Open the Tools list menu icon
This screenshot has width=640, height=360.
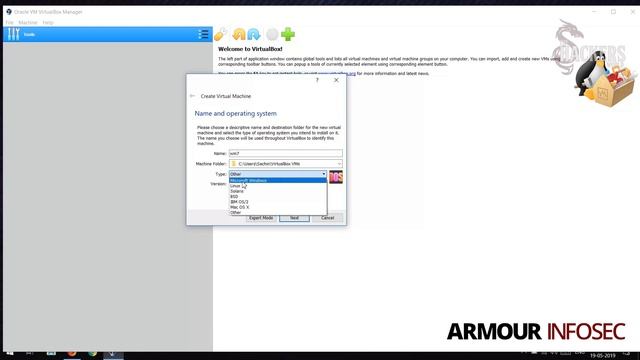[203, 34]
